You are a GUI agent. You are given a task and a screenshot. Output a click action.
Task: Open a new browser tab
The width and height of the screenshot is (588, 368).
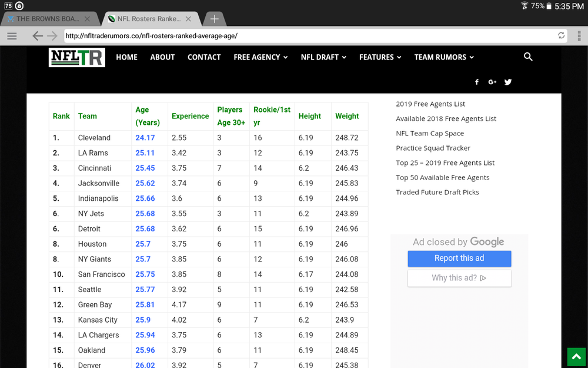(214, 19)
